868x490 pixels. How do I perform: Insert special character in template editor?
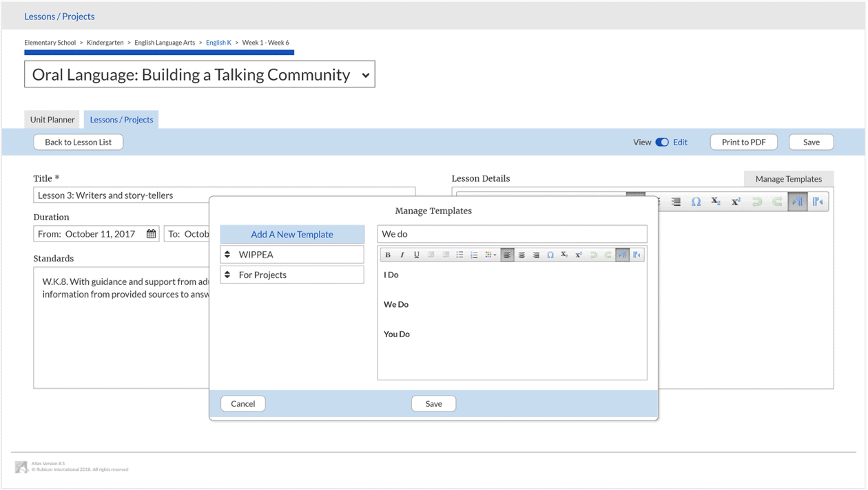(x=550, y=255)
